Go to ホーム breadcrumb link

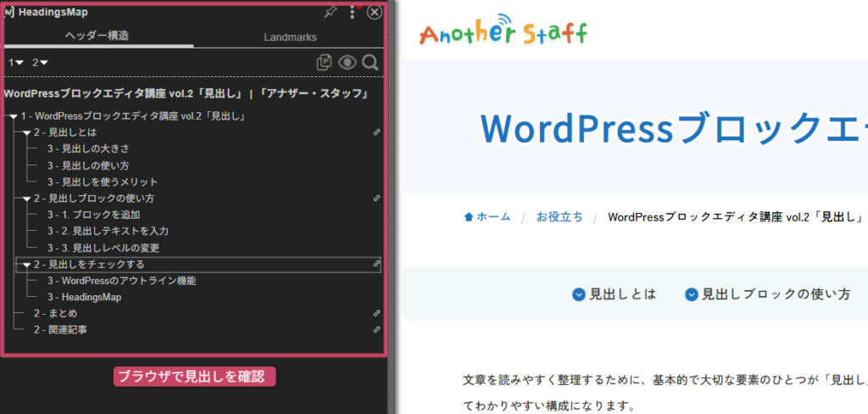point(493,216)
